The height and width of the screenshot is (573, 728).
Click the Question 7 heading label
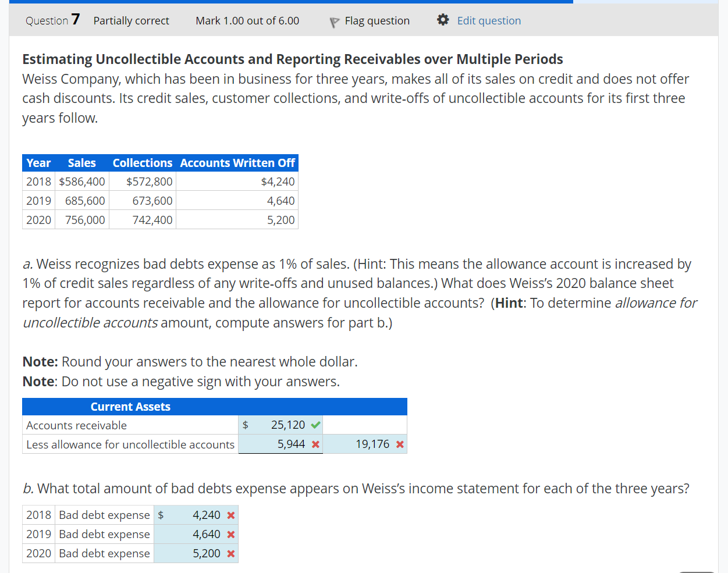coord(52,20)
